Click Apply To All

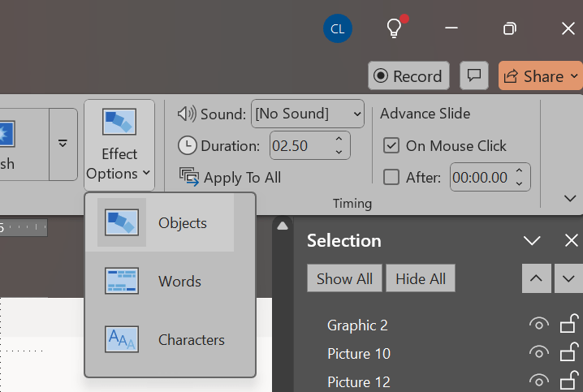click(231, 177)
